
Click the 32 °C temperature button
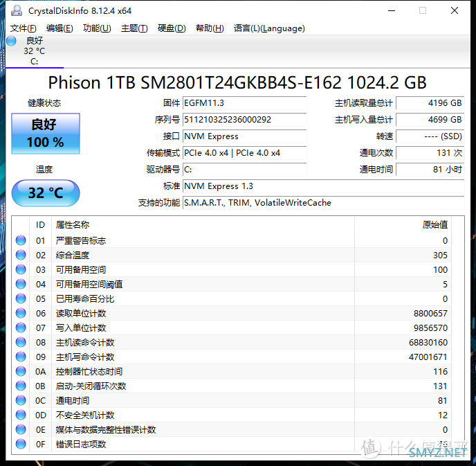(x=46, y=193)
